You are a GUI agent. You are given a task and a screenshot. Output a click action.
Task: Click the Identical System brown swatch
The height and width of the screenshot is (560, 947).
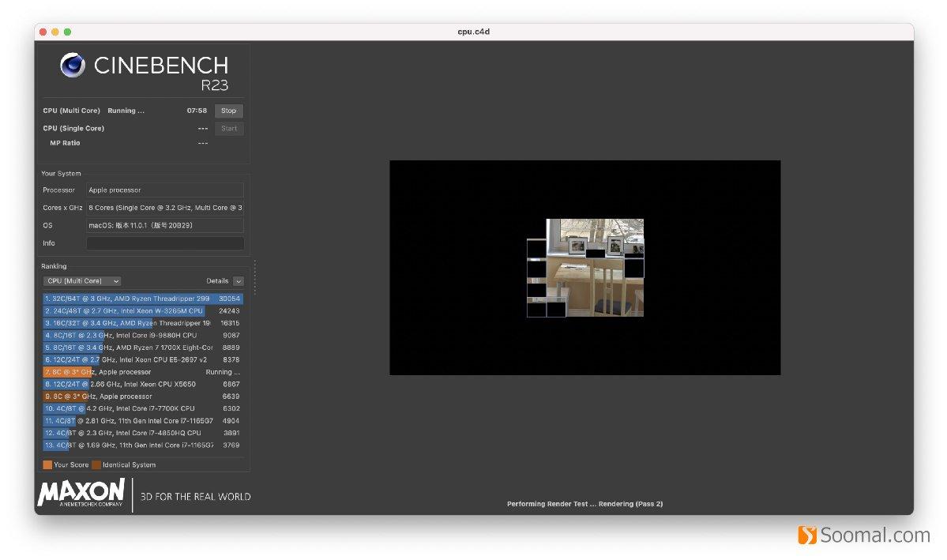point(96,464)
